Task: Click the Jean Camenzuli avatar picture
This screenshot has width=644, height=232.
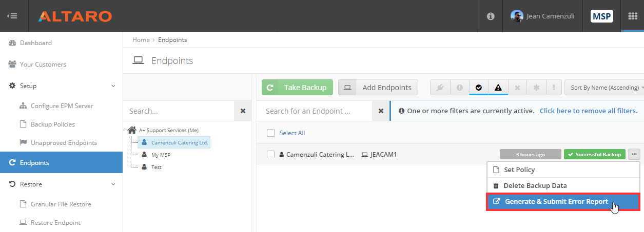Action: click(517, 16)
